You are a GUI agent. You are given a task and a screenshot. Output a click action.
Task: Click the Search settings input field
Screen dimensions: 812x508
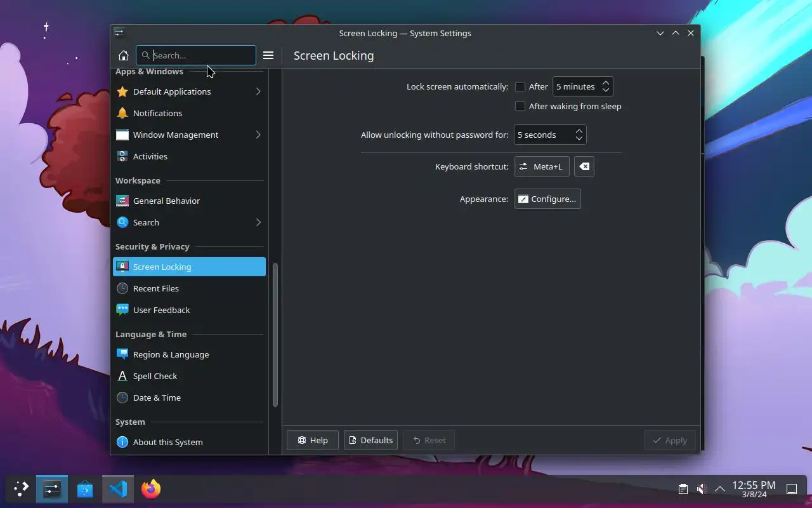click(x=196, y=55)
